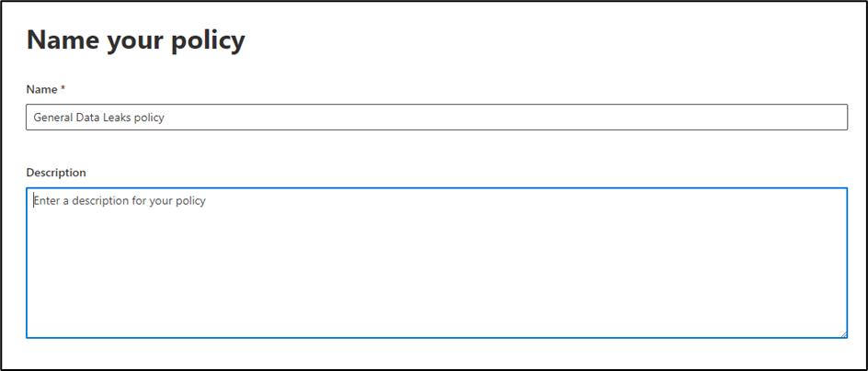This screenshot has height=371, width=868.
Task: Place cursor after 'policy' in Name field
Action: click(x=166, y=118)
